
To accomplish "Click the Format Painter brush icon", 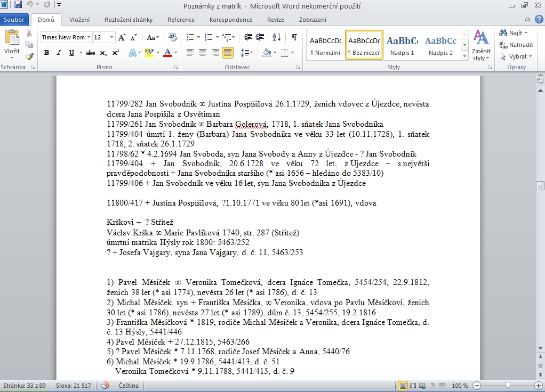I will tap(29, 56).
